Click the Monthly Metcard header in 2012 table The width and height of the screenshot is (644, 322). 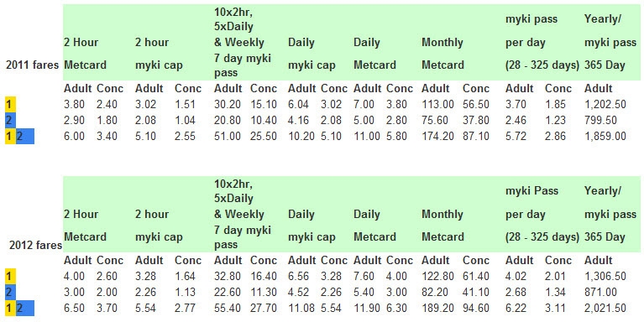(x=442, y=226)
